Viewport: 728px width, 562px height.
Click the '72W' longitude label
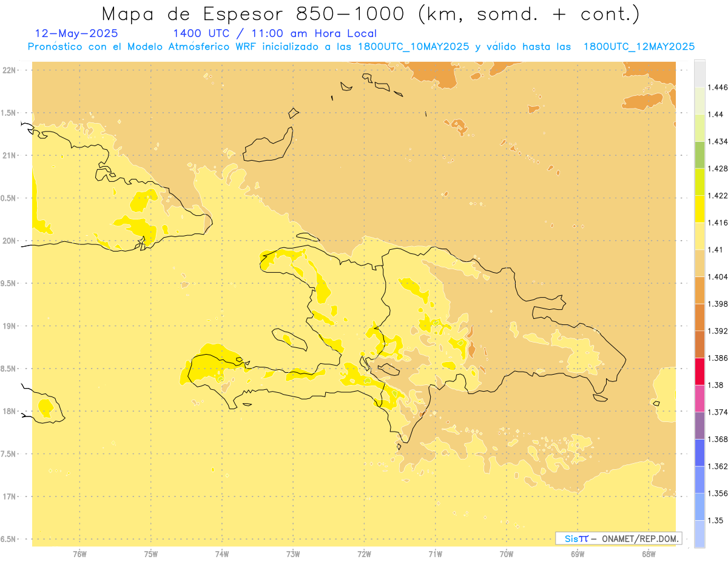[x=364, y=554]
